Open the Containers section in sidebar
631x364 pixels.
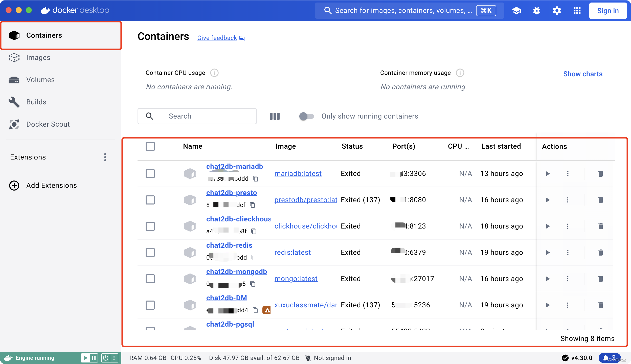(61, 35)
